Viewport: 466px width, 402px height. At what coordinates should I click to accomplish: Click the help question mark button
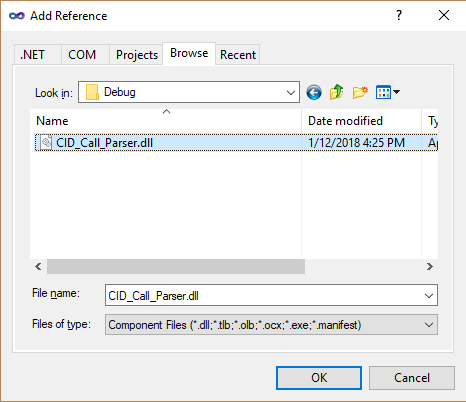pyautogui.click(x=399, y=15)
